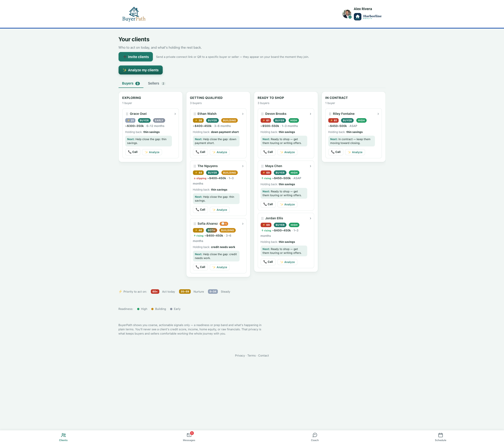Image resolution: width=504 pixels, height=444 pixels.
Task: Open Alex Rivera's profile avatar
Action: [x=347, y=14]
